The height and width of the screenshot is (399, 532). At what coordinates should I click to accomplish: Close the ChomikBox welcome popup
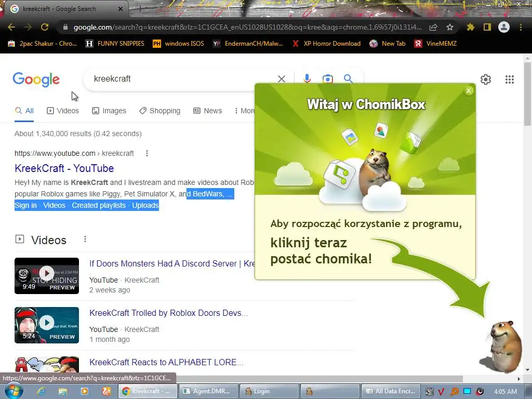(469, 90)
